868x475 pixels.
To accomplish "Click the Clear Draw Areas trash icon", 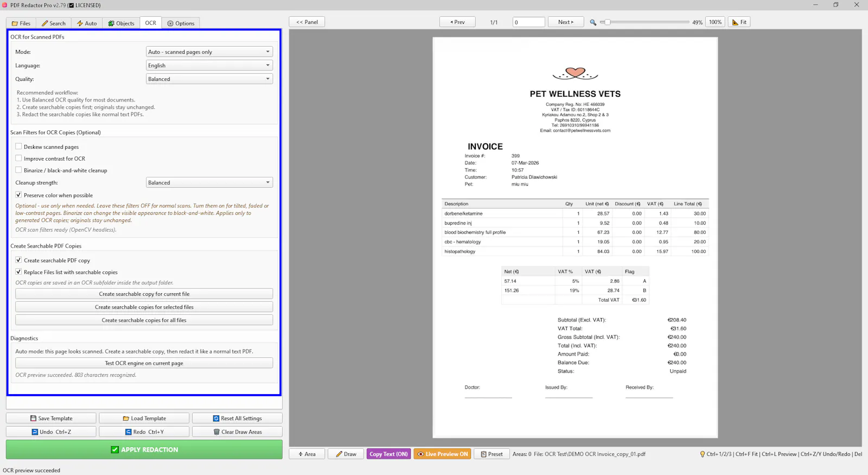I will coord(216,432).
